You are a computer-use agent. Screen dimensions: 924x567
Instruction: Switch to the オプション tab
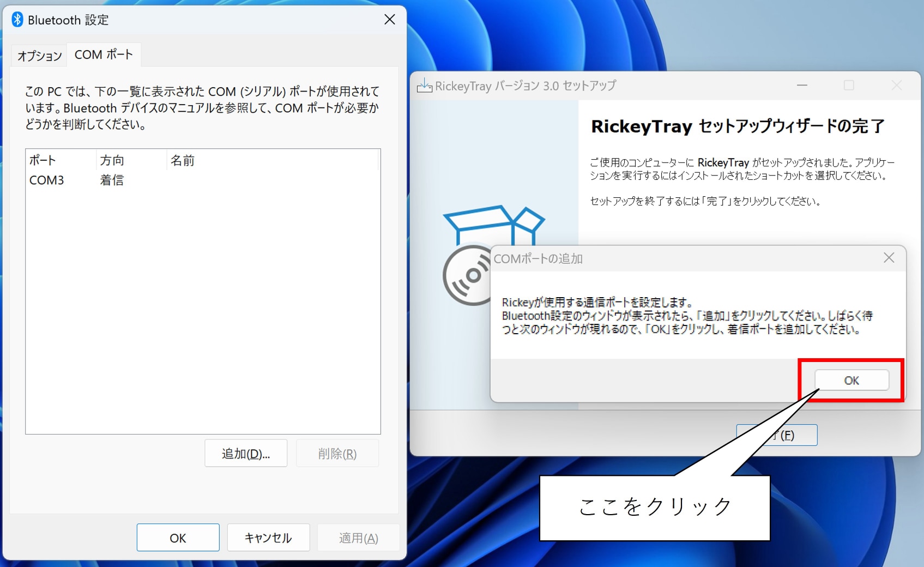(x=38, y=55)
